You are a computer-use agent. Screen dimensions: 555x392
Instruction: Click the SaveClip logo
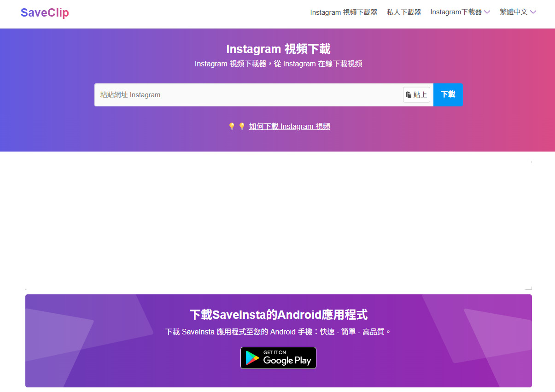pyautogui.click(x=45, y=13)
